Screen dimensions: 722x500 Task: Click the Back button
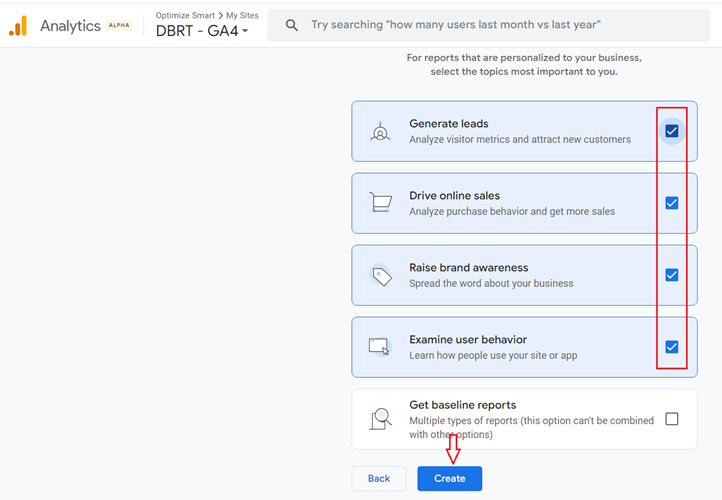pos(379,478)
